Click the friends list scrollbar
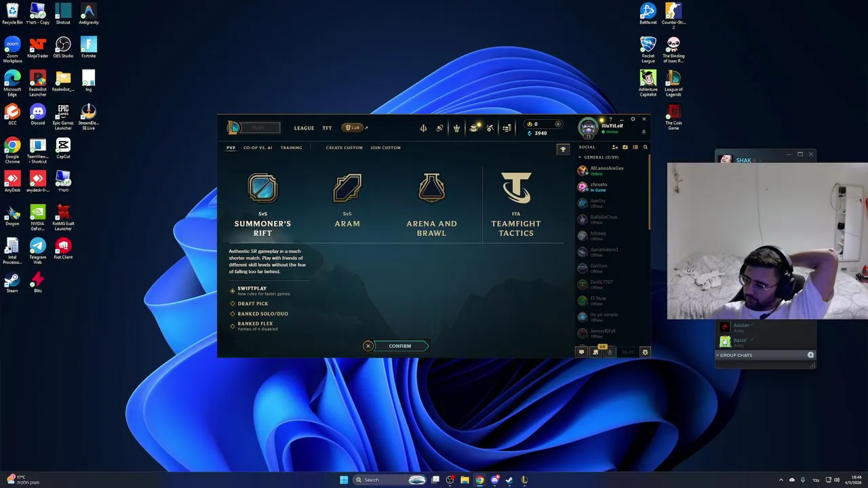 pos(649,192)
